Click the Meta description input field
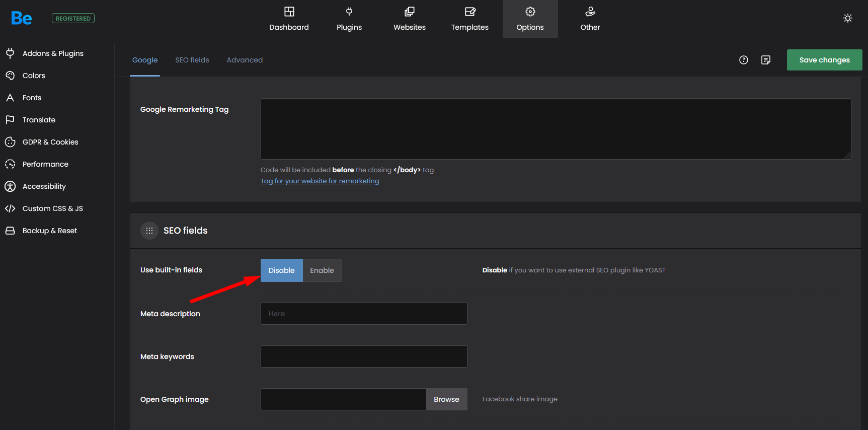 (x=364, y=314)
